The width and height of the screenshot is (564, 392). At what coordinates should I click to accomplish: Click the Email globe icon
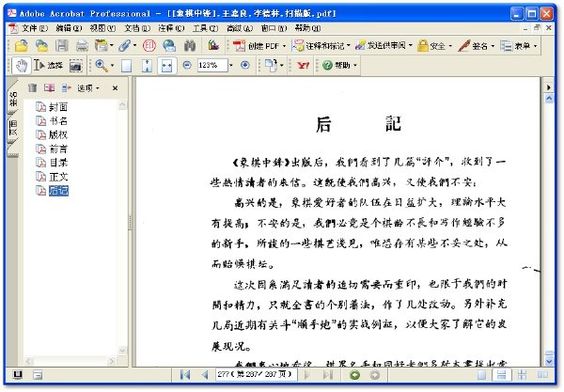click(x=169, y=46)
